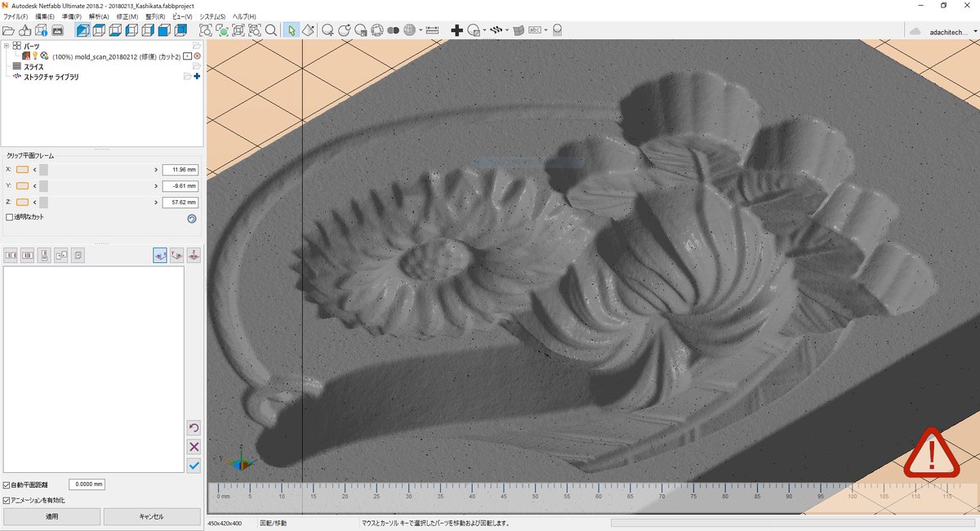Click the zoom to fit icon
980x531 pixels.
click(x=205, y=30)
